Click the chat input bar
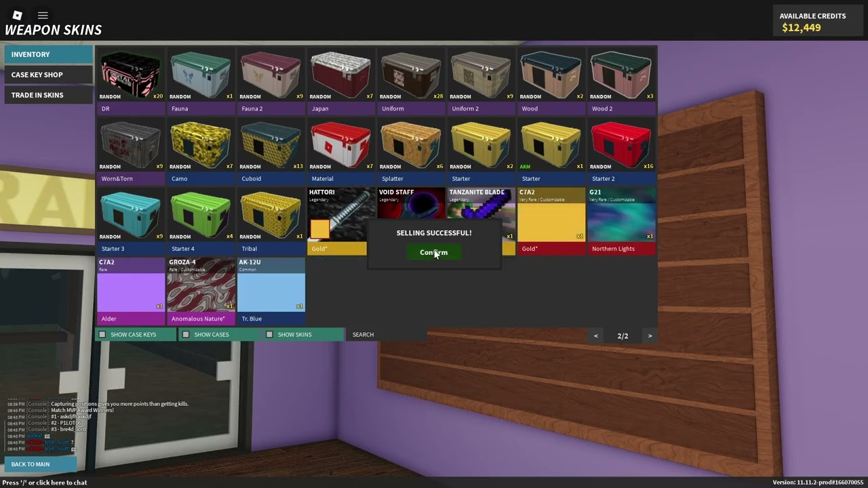Viewport: 868px width, 488px height. pyautogui.click(x=45, y=483)
